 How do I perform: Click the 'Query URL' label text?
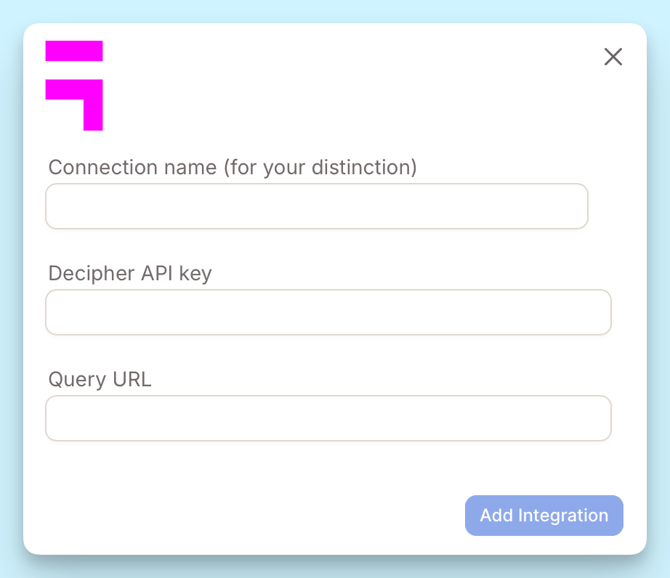(x=100, y=379)
